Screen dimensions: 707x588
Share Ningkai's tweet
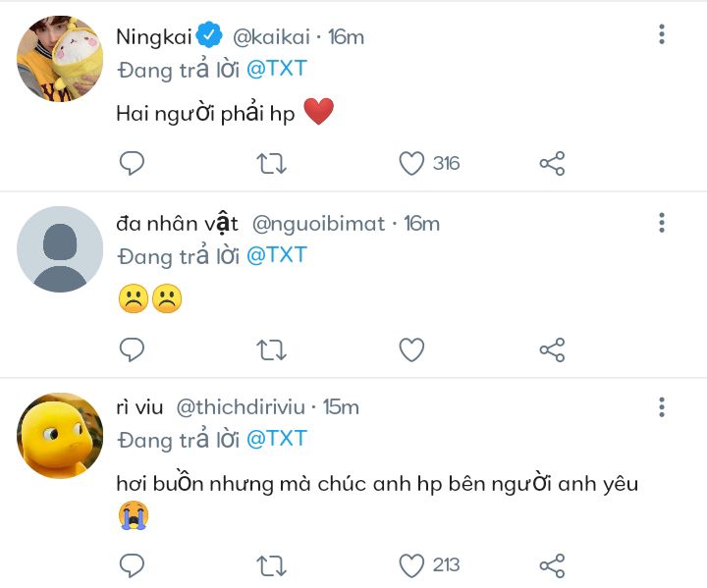(x=552, y=163)
